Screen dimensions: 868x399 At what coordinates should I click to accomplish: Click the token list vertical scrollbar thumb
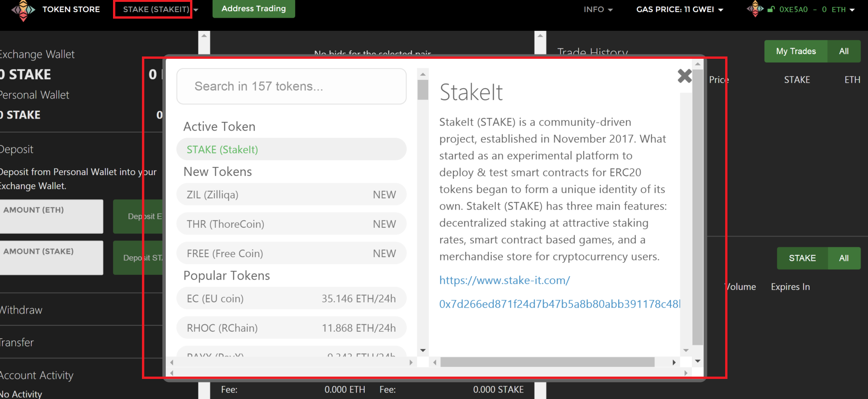[423, 90]
